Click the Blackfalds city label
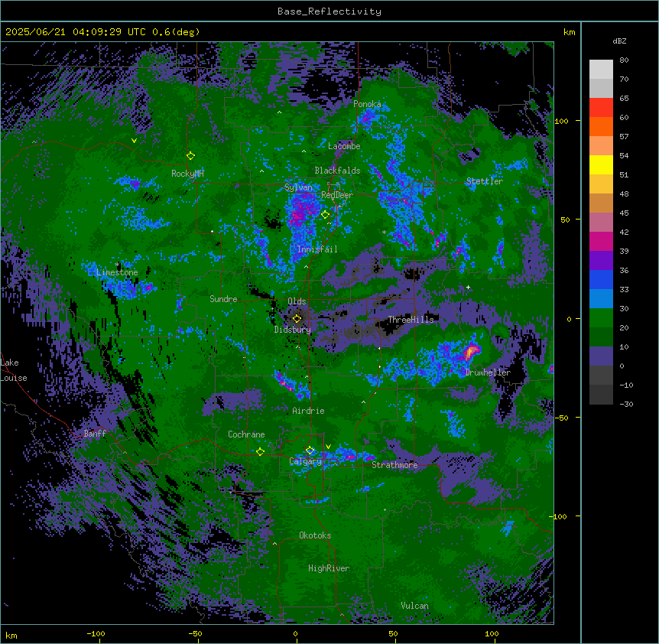This screenshot has height=644, width=659. click(337, 171)
